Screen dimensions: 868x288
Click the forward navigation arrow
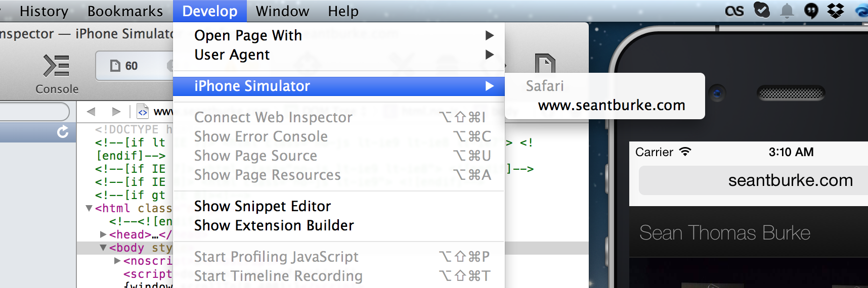coord(116,111)
